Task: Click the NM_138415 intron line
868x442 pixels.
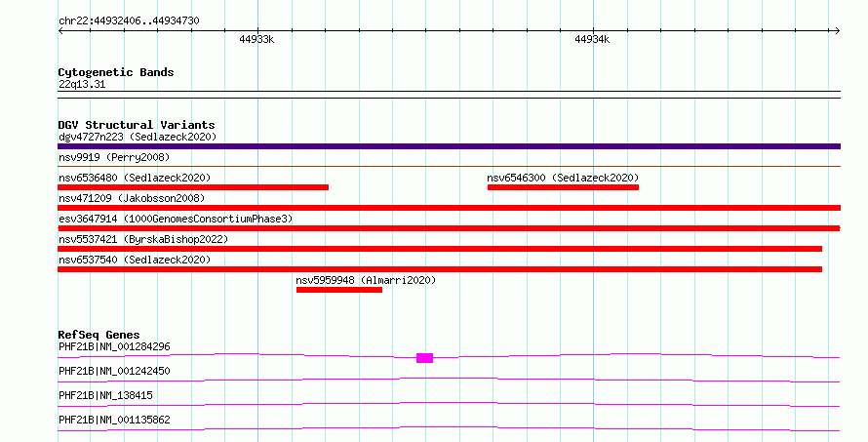Action: tap(449, 404)
